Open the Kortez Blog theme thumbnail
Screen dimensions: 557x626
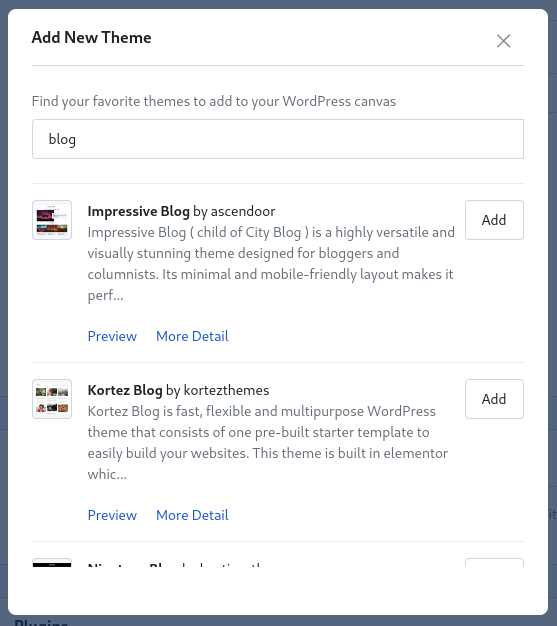point(52,399)
